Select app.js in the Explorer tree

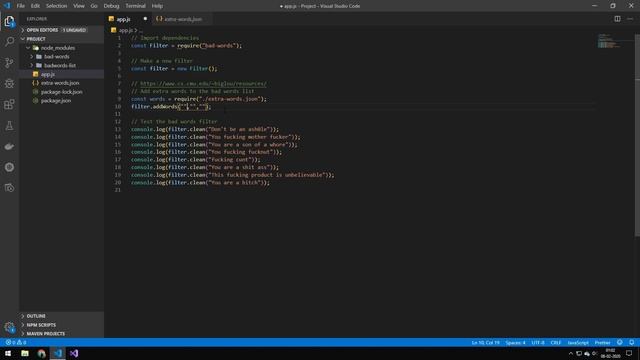[62, 74]
